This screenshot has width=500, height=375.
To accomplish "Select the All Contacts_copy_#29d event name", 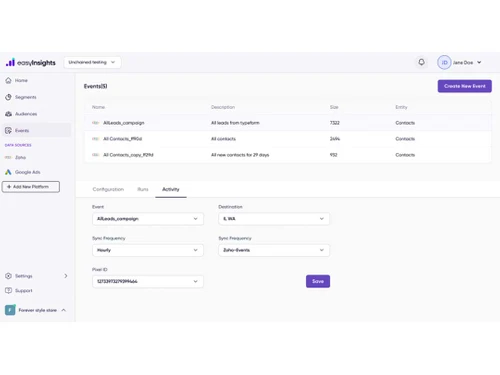I will (128, 155).
